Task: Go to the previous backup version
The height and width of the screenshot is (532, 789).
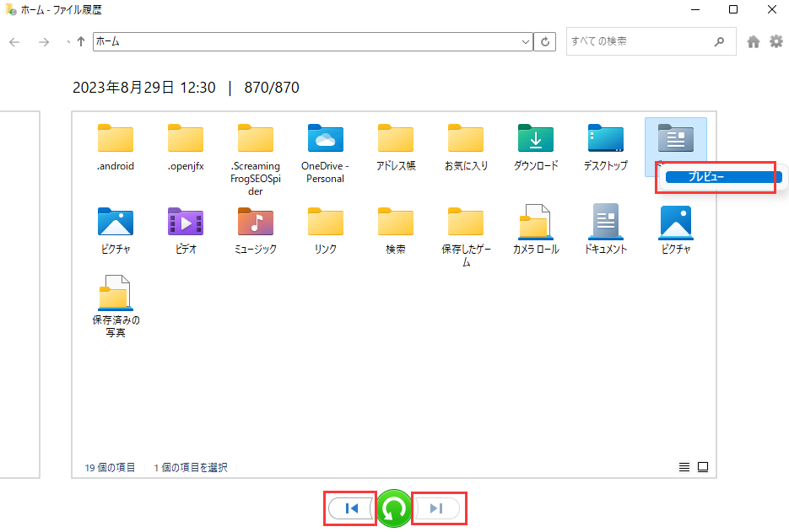Action: click(x=352, y=508)
